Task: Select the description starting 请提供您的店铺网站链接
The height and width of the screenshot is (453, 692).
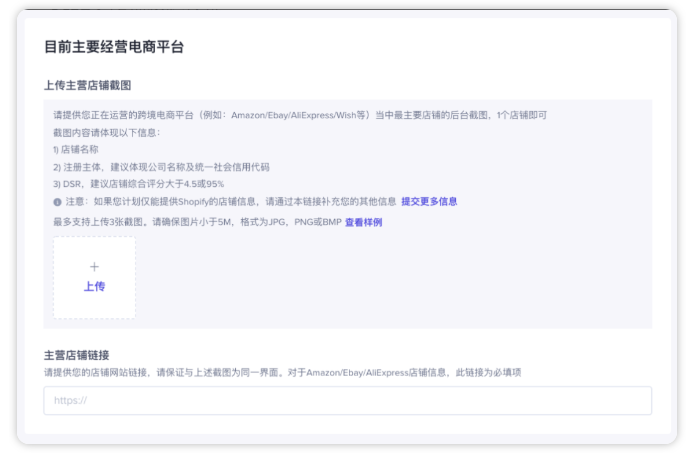Action: point(282,373)
